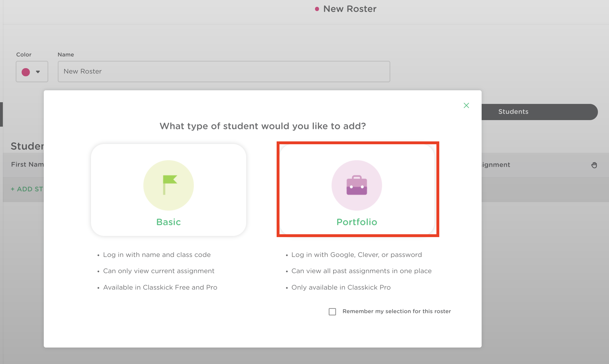
Task: Click the Assignment column header
Action: click(496, 165)
